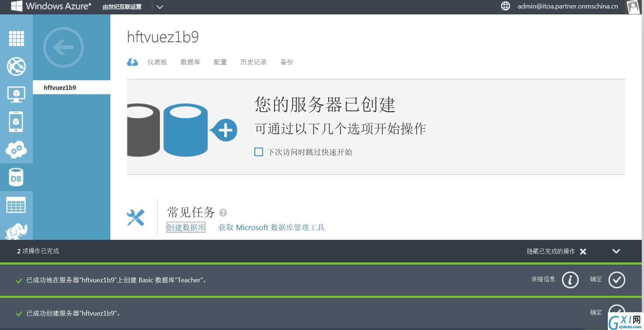The width and height of the screenshot is (644, 330).
Task: Select the SQL Databases DB icon in sidebar
Action: [x=16, y=177]
